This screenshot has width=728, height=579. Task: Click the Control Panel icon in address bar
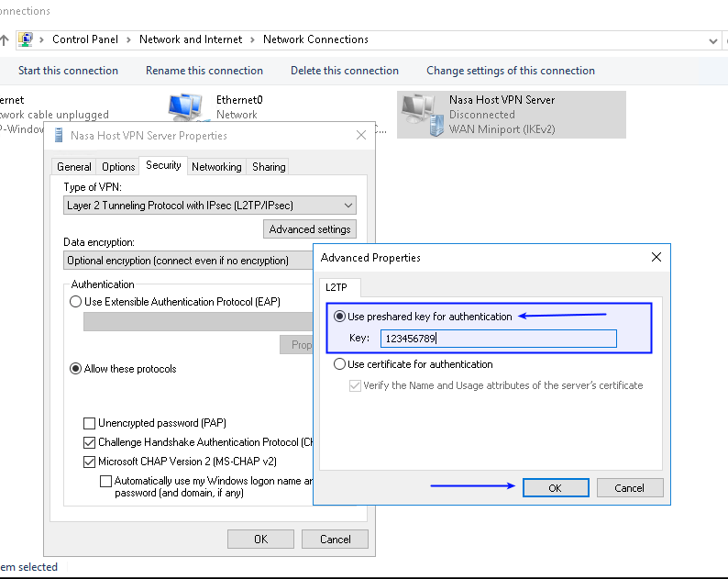coord(26,39)
